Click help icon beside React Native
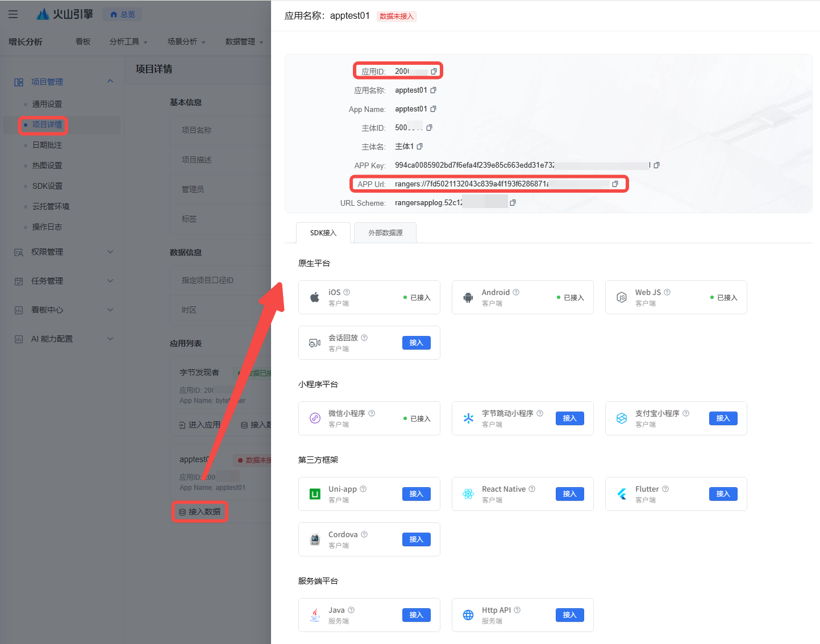The width and height of the screenshot is (820, 644). click(x=532, y=489)
